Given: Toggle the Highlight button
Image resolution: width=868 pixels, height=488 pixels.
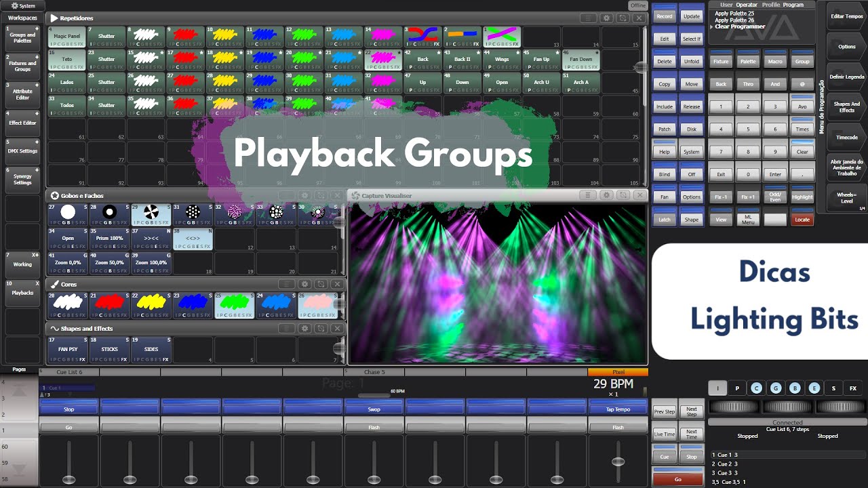Looking at the screenshot, I should [802, 195].
